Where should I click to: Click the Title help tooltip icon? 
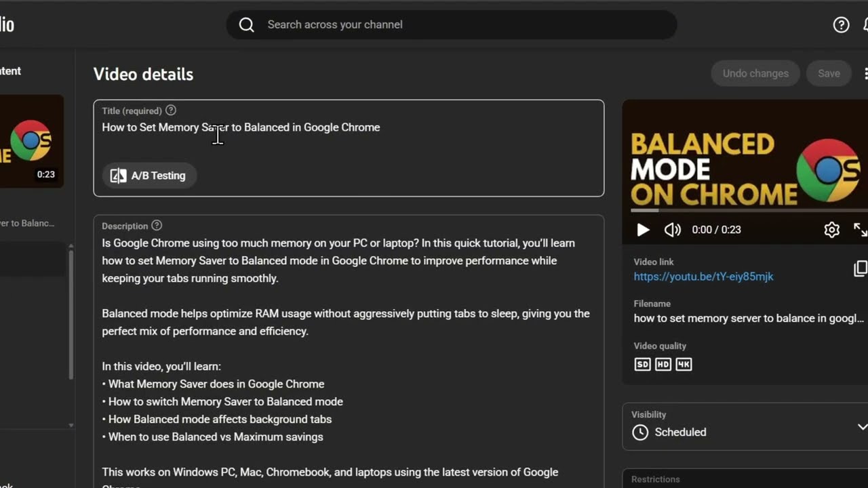[171, 110]
